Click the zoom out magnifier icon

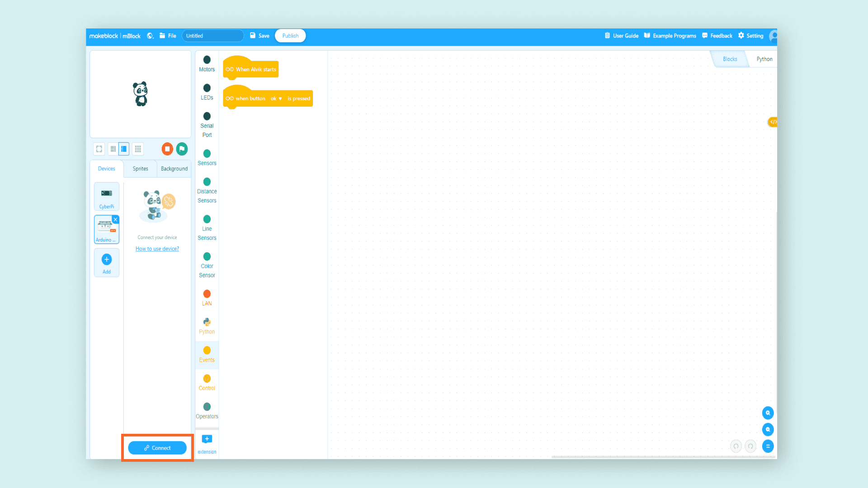pyautogui.click(x=768, y=430)
